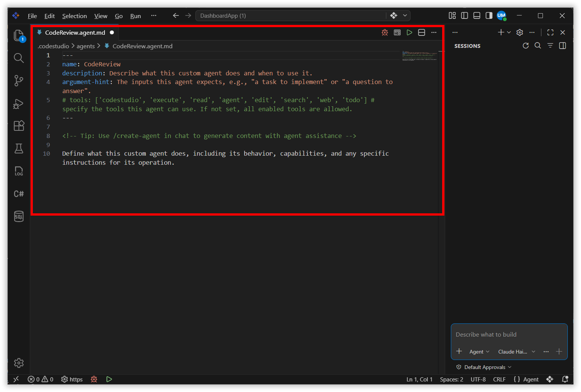
Task: Click the Describe what to build input
Action: click(x=509, y=334)
